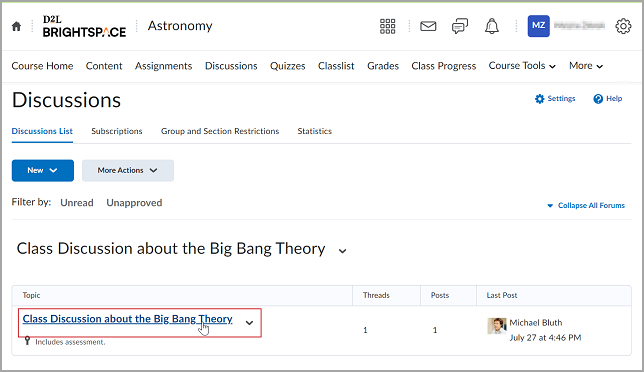Filter discussions by Unapproved
The width and height of the screenshot is (644, 372).
[134, 203]
